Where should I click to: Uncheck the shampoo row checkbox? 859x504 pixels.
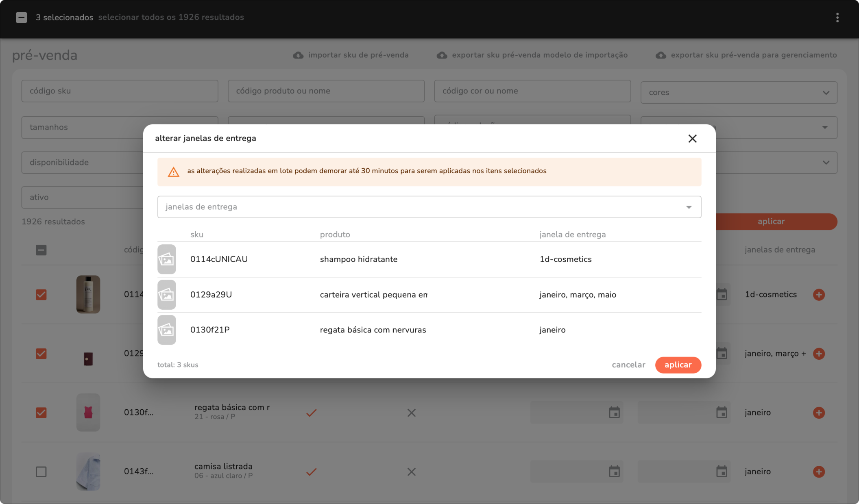[x=41, y=295]
